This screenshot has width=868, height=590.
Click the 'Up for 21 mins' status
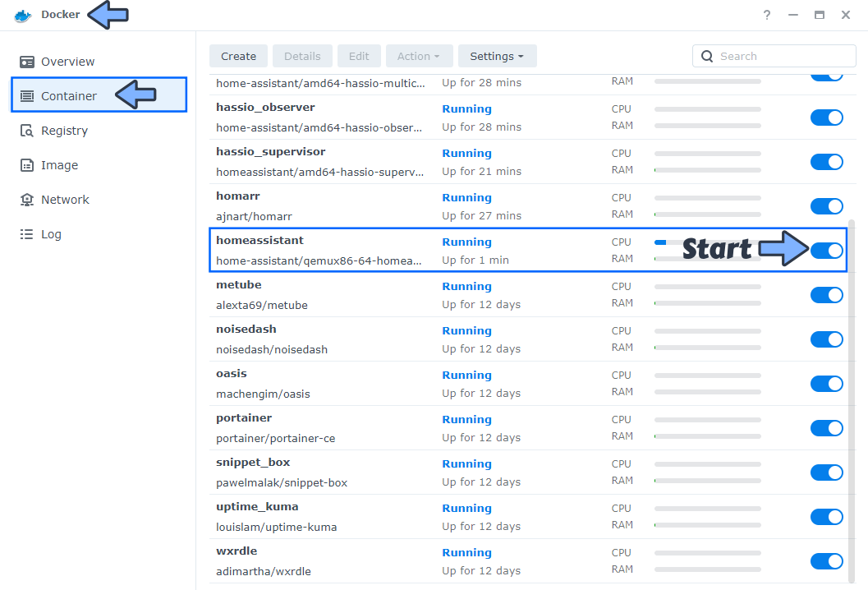pos(481,171)
